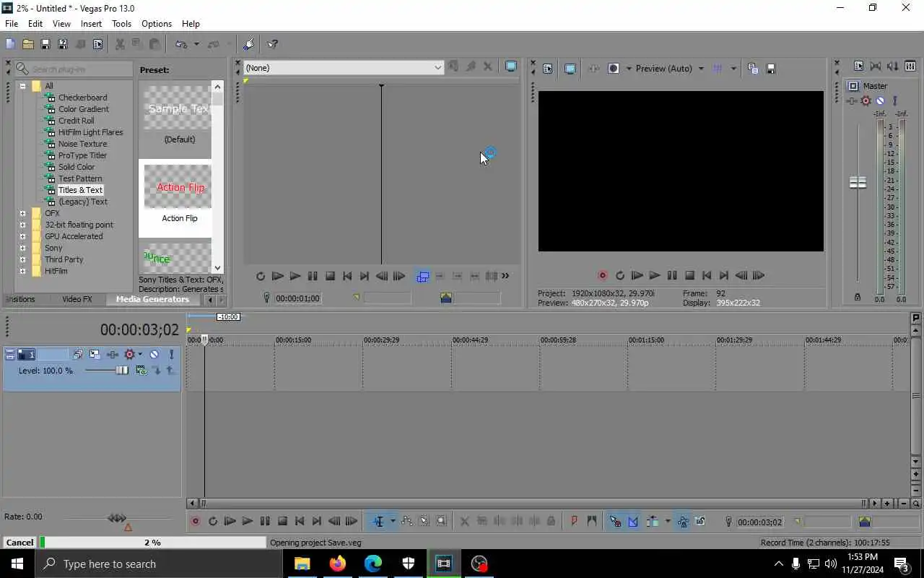Image resolution: width=924 pixels, height=578 pixels.
Task: Save preview snapshot to file
Action: pyautogui.click(x=770, y=68)
